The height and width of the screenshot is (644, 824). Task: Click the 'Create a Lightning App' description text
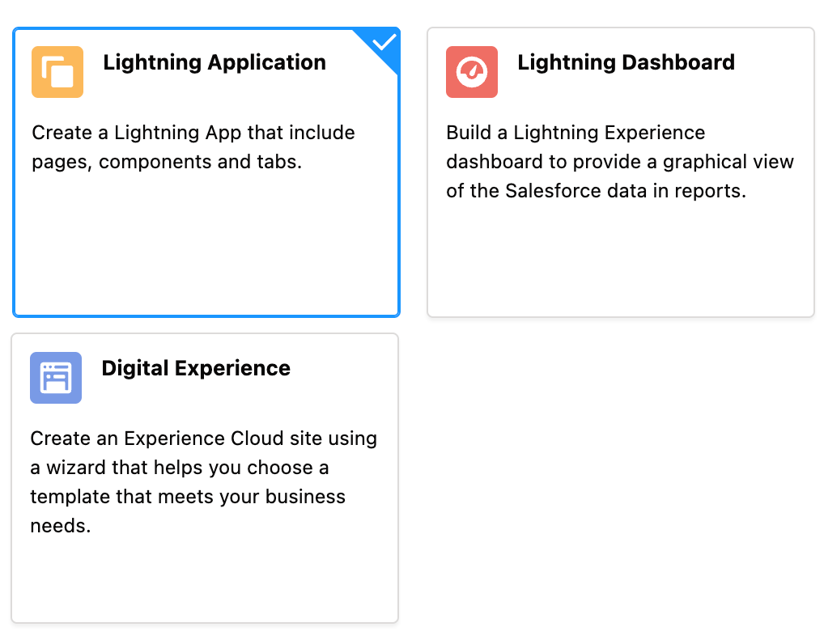(193, 147)
